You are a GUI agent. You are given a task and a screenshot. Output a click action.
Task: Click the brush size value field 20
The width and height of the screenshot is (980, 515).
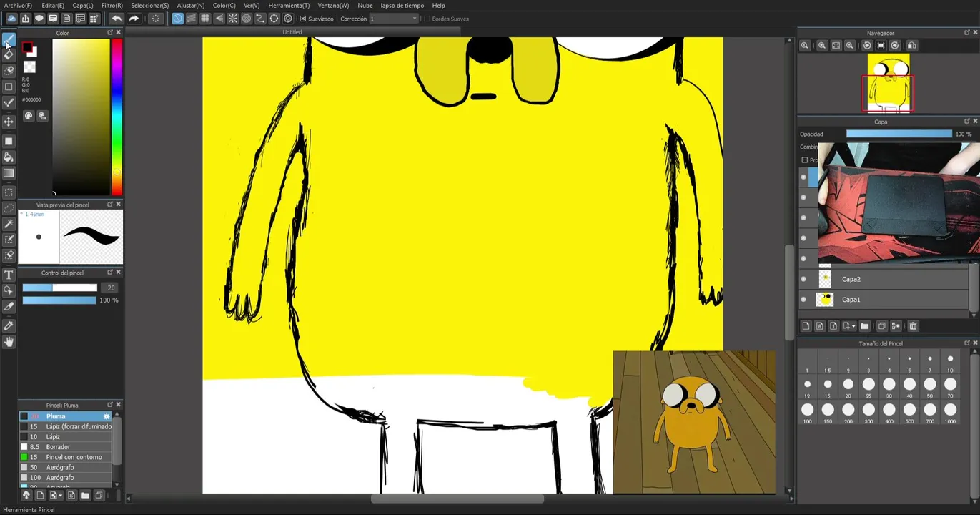click(109, 288)
